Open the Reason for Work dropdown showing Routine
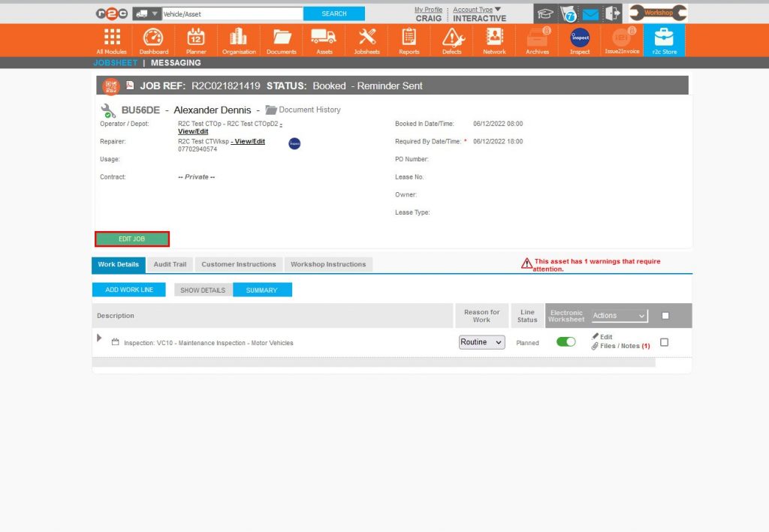 (481, 342)
